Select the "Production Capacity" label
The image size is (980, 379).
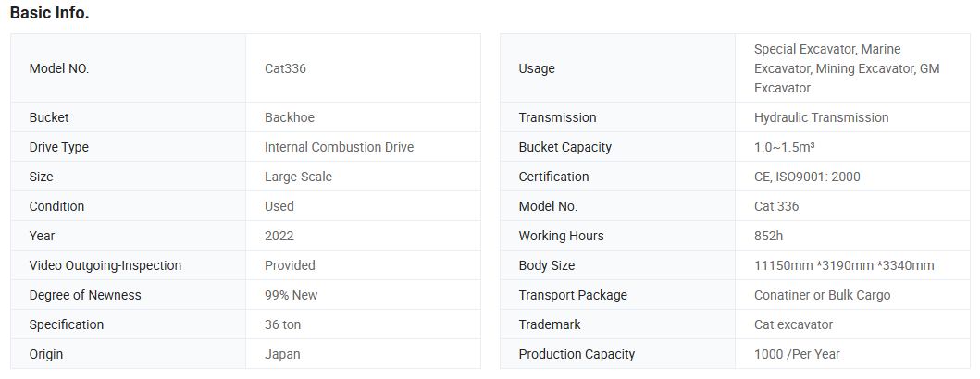point(577,354)
